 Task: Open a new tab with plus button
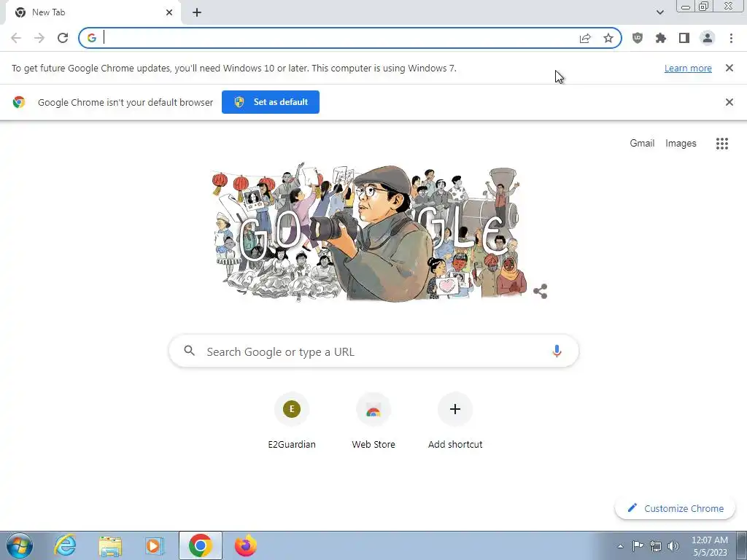pyautogui.click(x=197, y=13)
